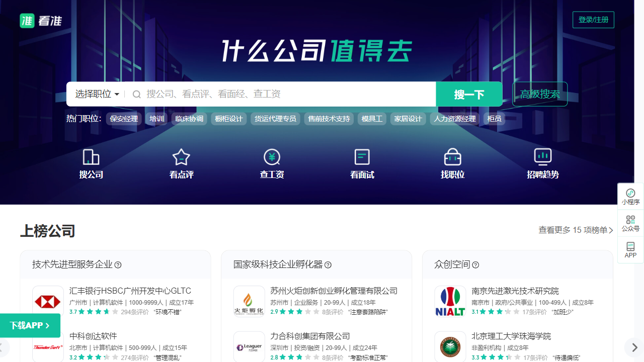Click the 查工资 salary lookup icon

pyautogui.click(x=272, y=163)
